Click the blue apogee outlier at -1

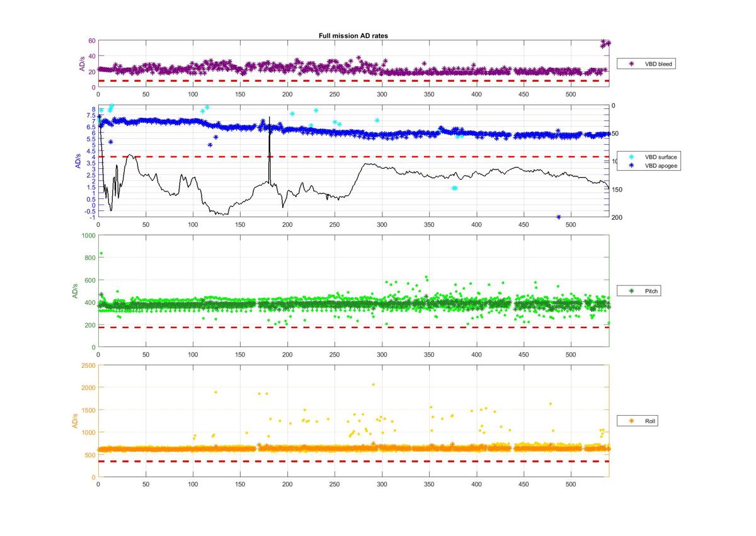pos(559,217)
